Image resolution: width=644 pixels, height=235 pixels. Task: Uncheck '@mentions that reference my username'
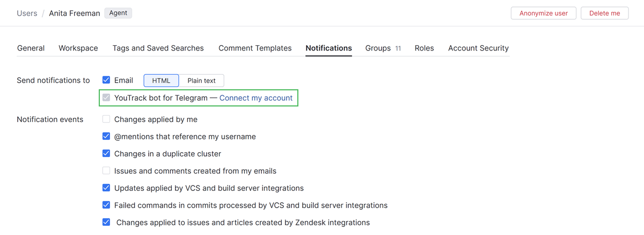click(x=106, y=137)
